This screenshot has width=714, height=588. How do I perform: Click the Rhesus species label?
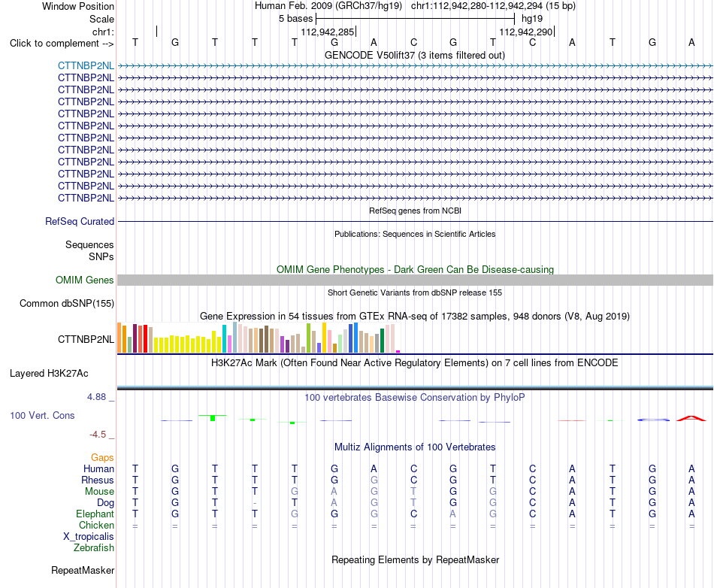[98, 480]
